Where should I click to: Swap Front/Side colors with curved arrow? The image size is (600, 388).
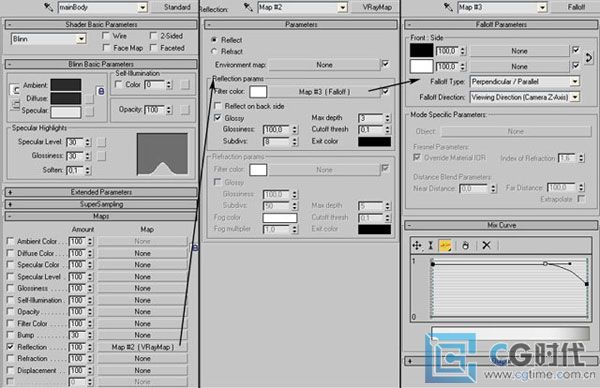[x=589, y=58]
